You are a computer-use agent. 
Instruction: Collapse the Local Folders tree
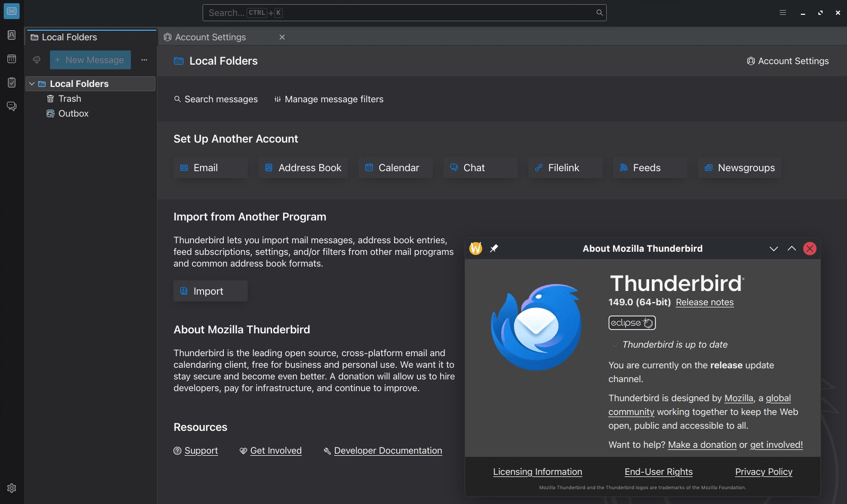[32, 84]
